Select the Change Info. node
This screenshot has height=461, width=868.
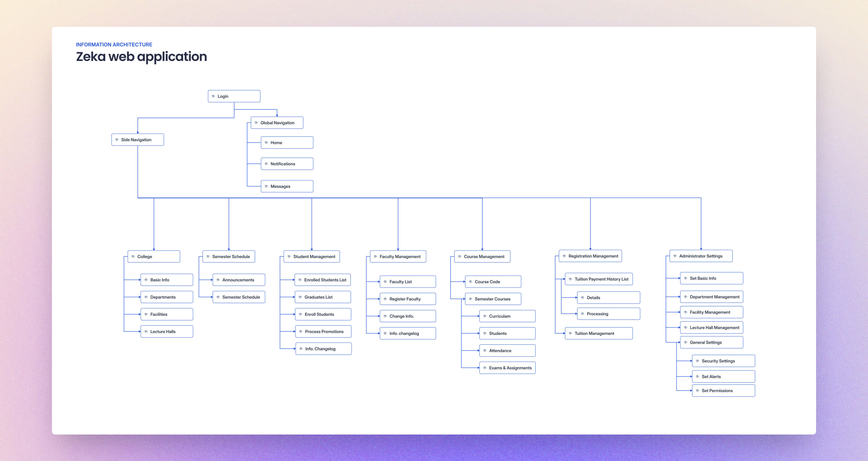(x=408, y=316)
